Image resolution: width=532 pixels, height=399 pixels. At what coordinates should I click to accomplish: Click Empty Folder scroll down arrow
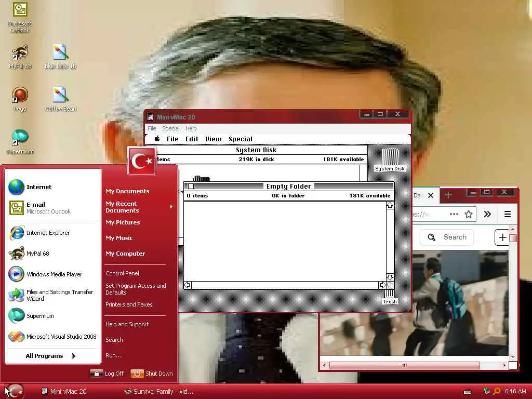tap(390, 277)
